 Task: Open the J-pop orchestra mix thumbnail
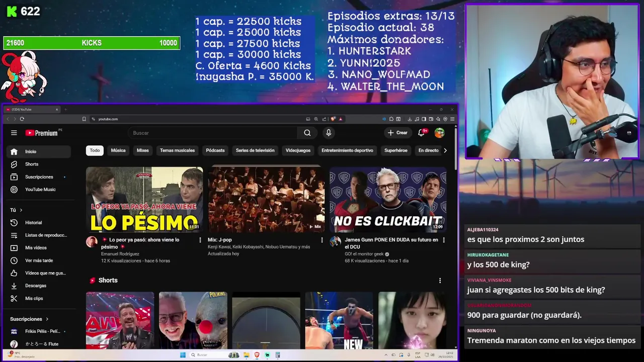click(266, 200)
